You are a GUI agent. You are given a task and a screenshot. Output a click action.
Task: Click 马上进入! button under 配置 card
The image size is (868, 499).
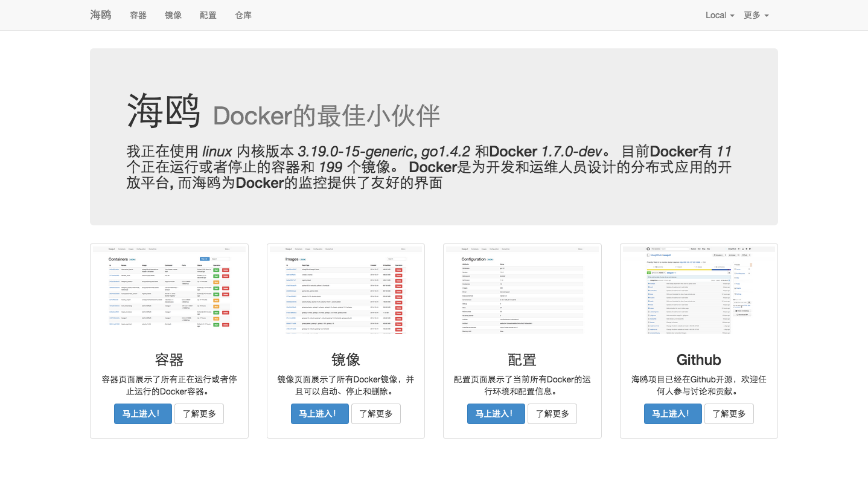coord(496,414)
